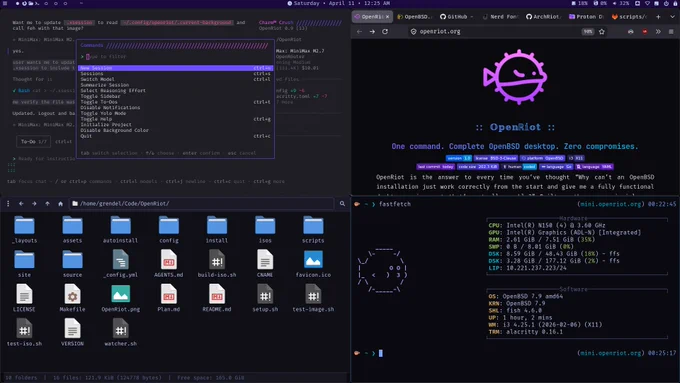The image size is (680, 383).
Task: Select the _config.yml file
Action: pos(121,264)
